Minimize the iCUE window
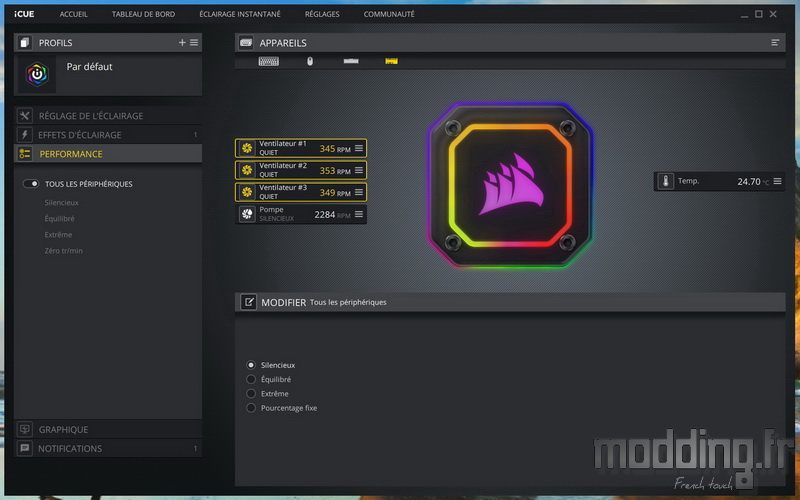 pos(744,15)
